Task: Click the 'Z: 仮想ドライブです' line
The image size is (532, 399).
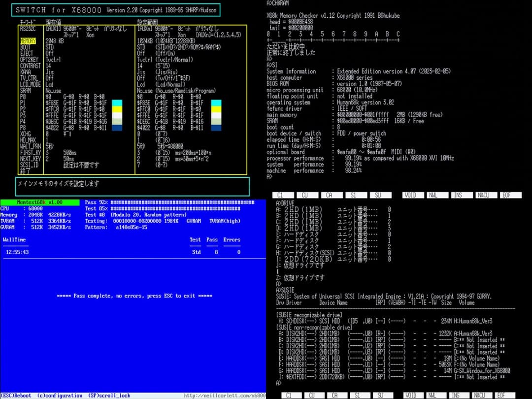Action: tap(300, 277)
